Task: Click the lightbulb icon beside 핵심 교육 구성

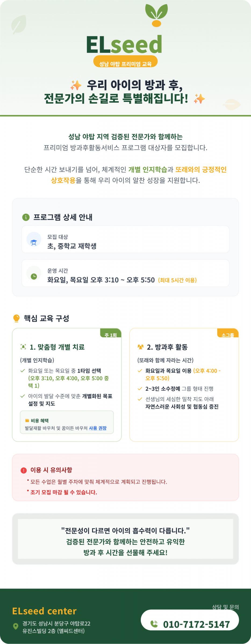Action: (x=16, y=318)
